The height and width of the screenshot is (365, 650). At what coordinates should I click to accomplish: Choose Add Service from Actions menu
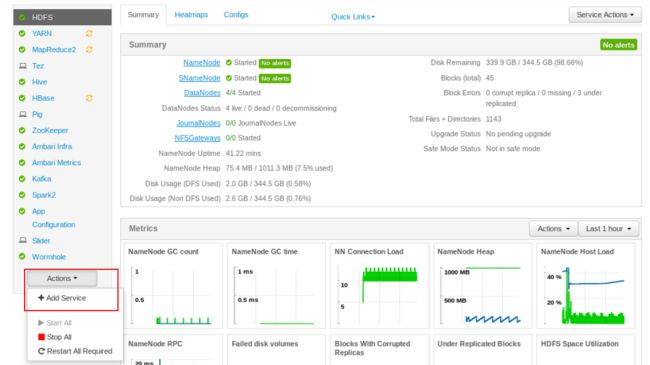62,298
